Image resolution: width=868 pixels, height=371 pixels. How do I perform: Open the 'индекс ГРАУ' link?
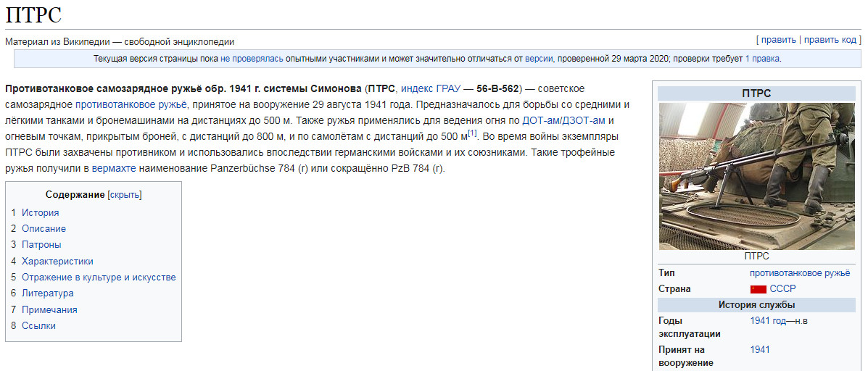431,88
